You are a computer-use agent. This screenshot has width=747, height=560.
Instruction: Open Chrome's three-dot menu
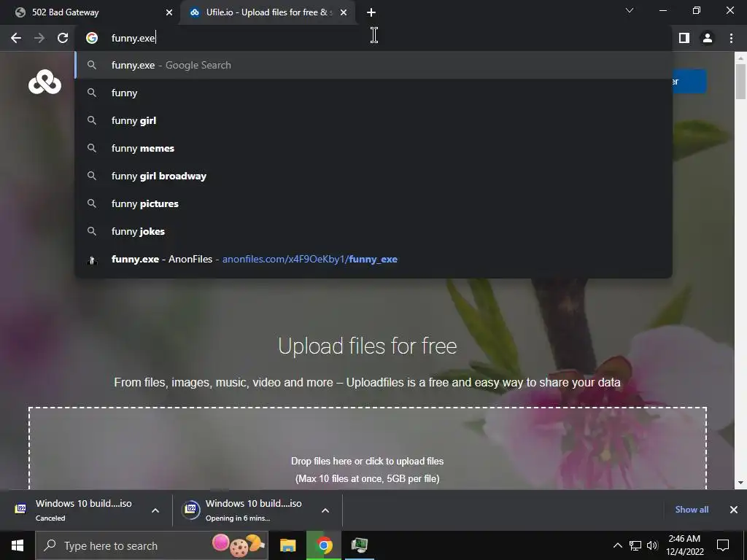tap(731, 38)
